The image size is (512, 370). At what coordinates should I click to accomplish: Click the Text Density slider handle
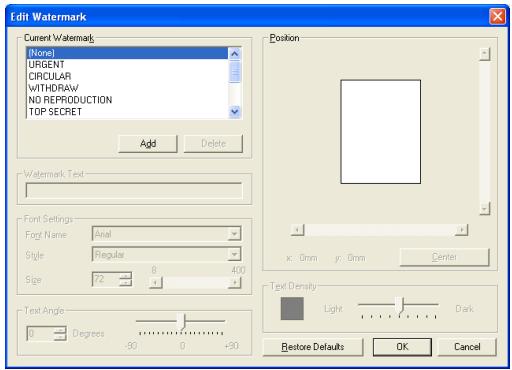click(400, 305)
